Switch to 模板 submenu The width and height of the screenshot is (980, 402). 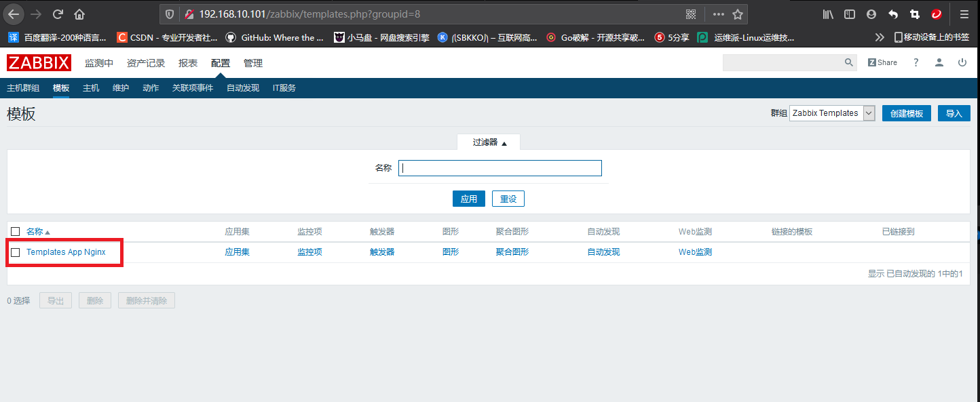click(x=61, y=88)
